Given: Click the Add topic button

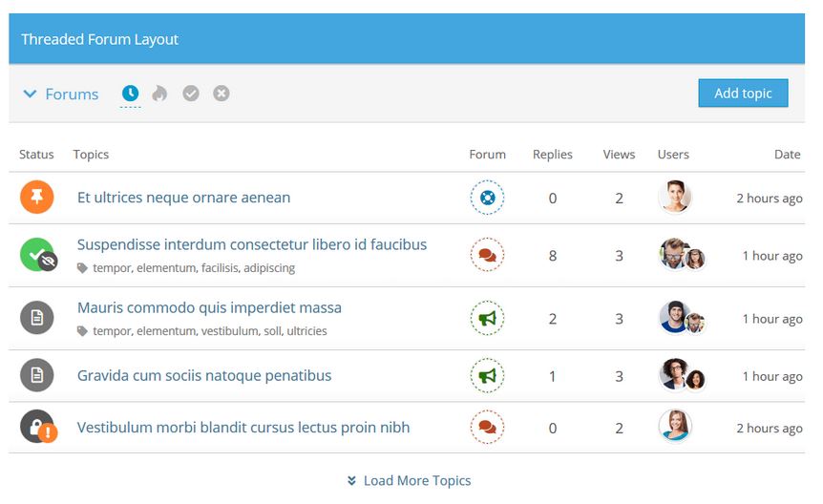Looking at the screenshot, I should pyautogui.click(x=743, y=93).
